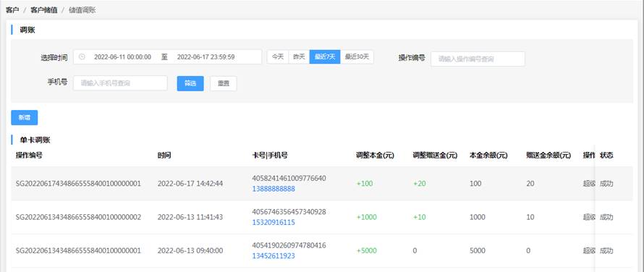Screen dimensions: 644x272
Task: Click the 时间 column header
Action: pyautogui.click(x=164, y=156)
